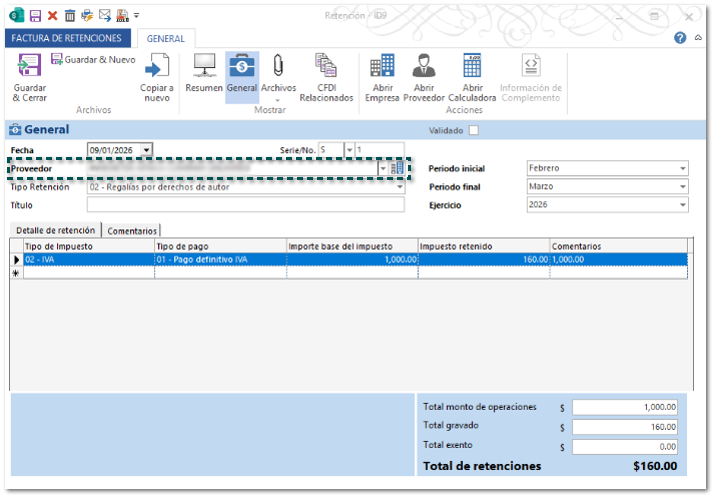Select the 02 - IVA detail row
The width and height of the screenshot is (715, 498).
(88, 259)
